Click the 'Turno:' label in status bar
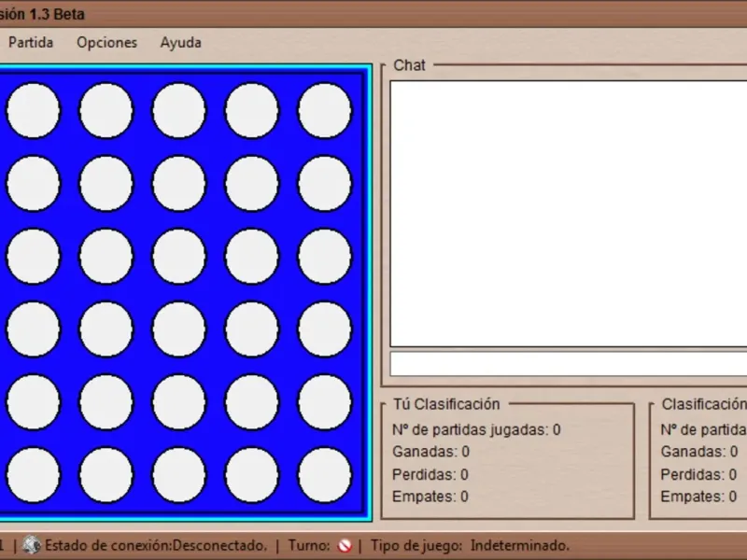Image resolution: width=747 pixels, height=560 pixels. click(309, 545)
